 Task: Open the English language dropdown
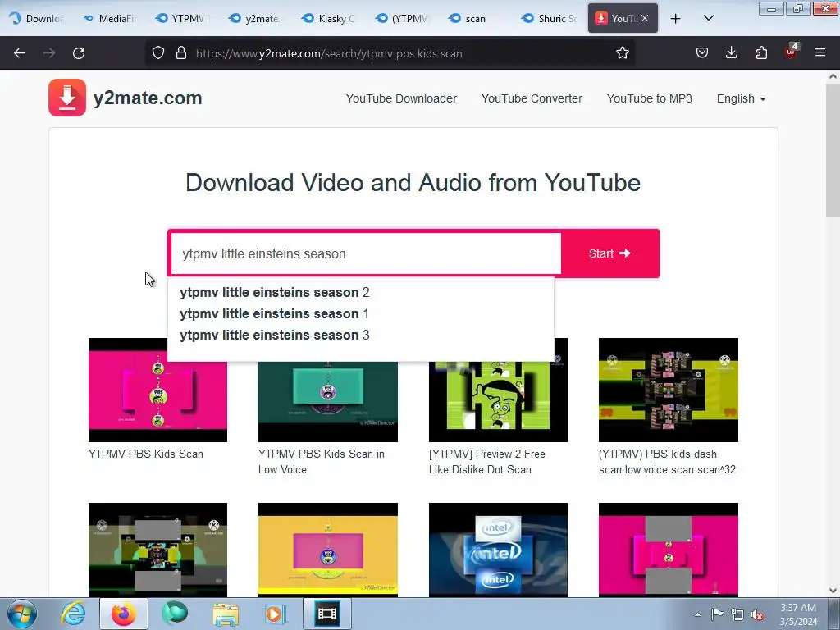[742, 98]
